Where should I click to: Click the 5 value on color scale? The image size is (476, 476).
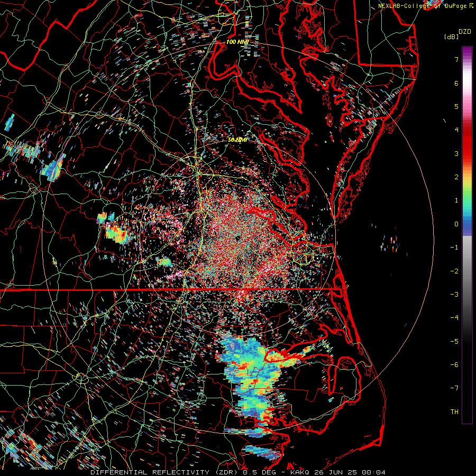point(456,106)
